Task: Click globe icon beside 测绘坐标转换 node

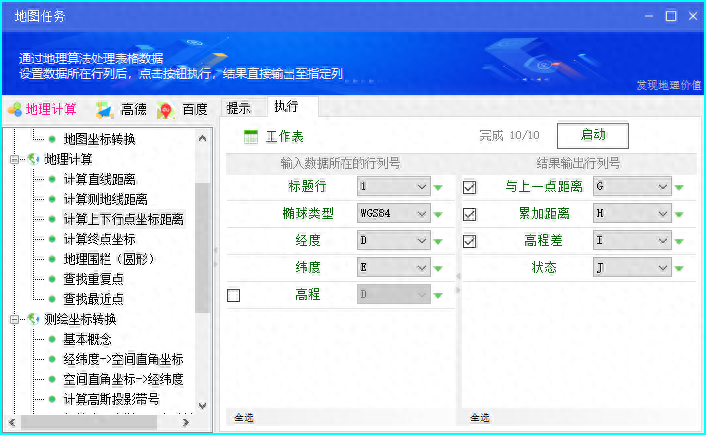Action: pos(33,319)
